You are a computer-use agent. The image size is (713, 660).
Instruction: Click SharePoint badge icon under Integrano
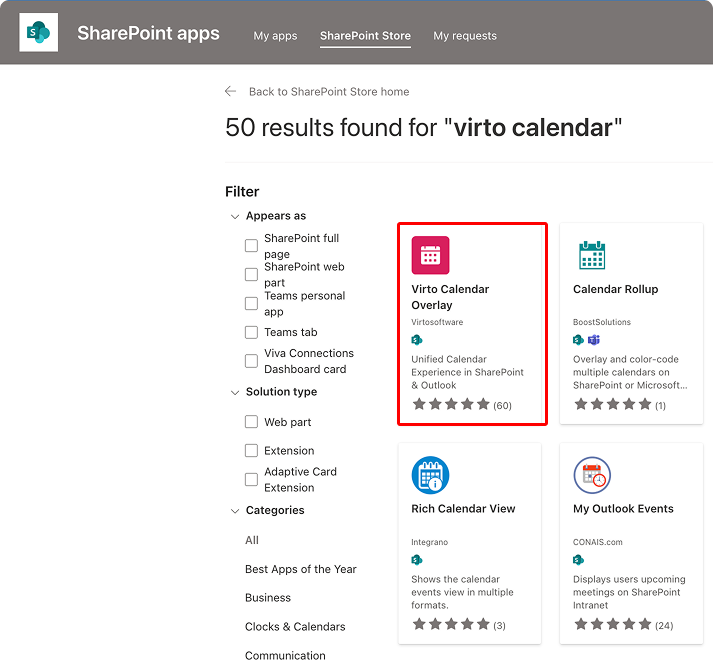(417, 560)
